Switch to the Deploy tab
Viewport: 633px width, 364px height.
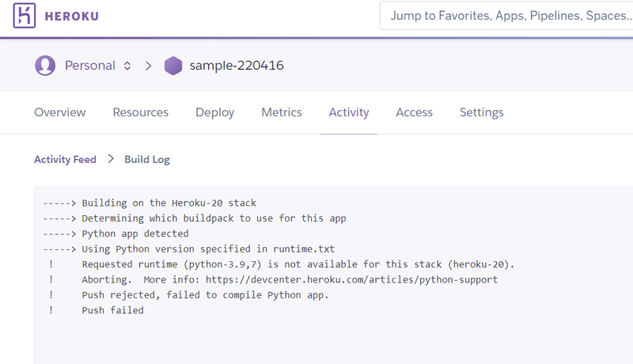[214, 112]
